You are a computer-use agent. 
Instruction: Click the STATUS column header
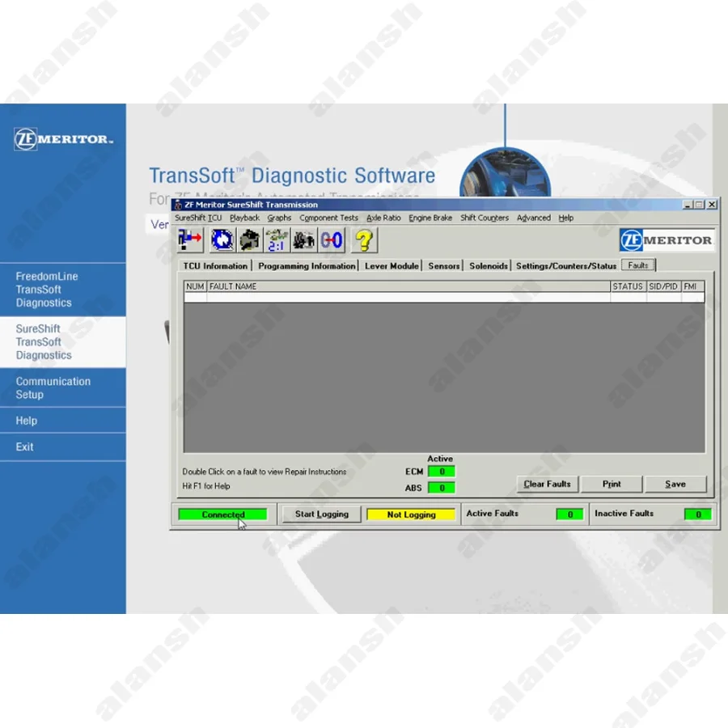pos(628,286)
